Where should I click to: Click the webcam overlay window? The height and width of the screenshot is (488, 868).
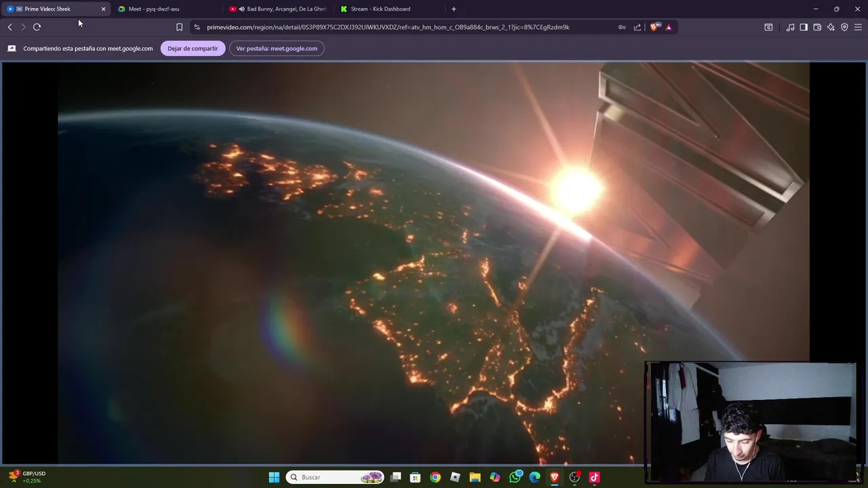(751, 422)
